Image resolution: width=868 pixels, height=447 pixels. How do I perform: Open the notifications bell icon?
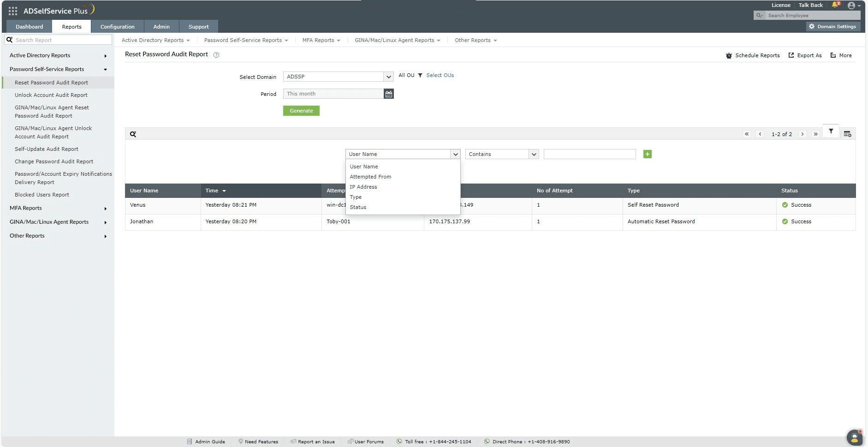click(x=835, y=5)
